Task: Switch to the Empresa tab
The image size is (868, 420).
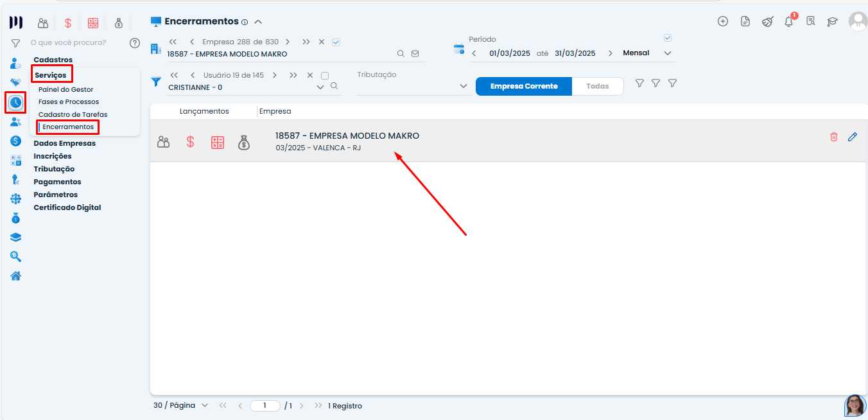Action: [275, 110]
